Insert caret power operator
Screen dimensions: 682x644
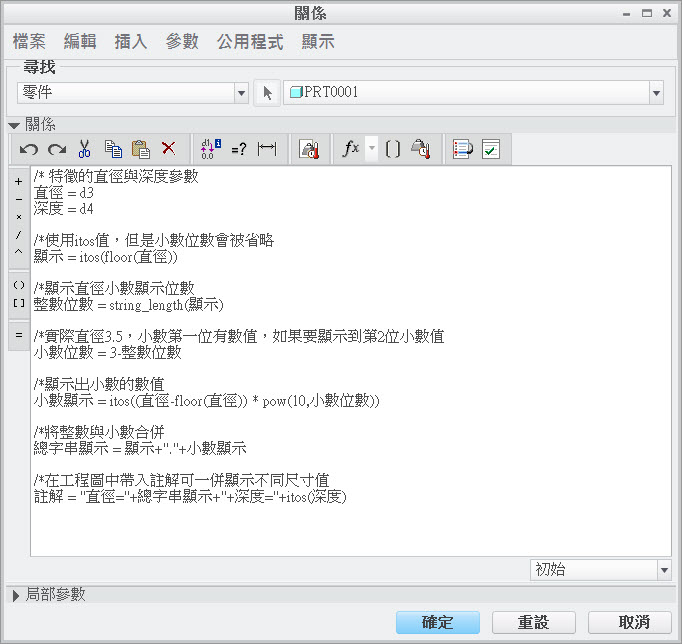tap(19, 251)
